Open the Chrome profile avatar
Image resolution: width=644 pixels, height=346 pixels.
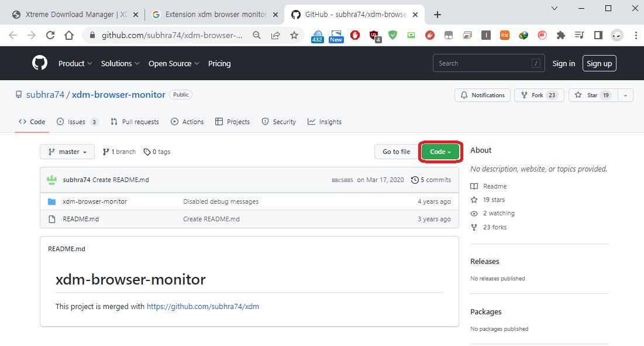click(x=617, y=35)
